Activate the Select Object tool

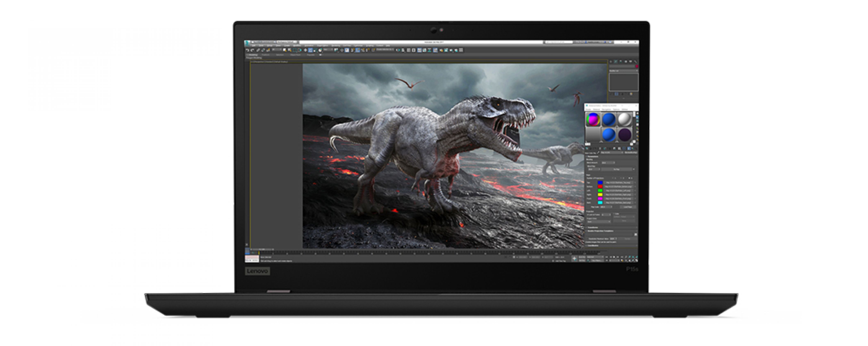[x=285, y=50]
